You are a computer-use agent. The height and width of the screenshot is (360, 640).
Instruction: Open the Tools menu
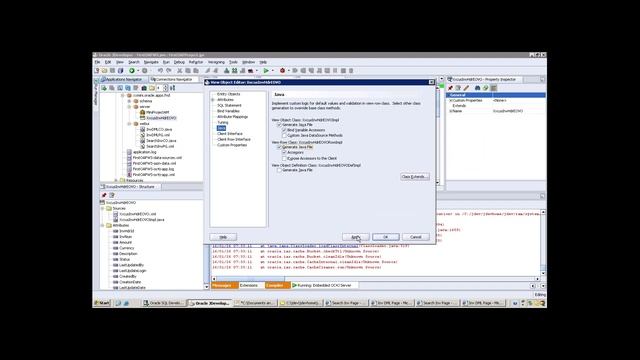click(233, 62)
